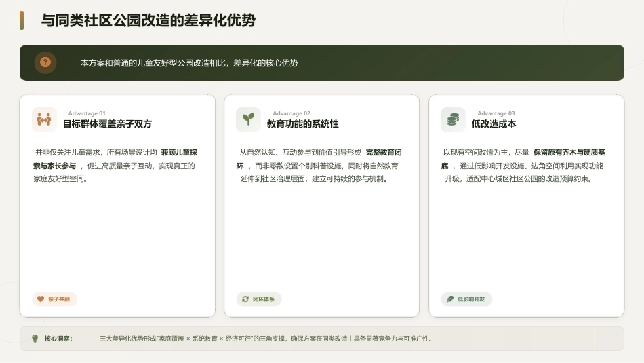Click the summary sentence 三大差异化优势形成

point(127,339)
